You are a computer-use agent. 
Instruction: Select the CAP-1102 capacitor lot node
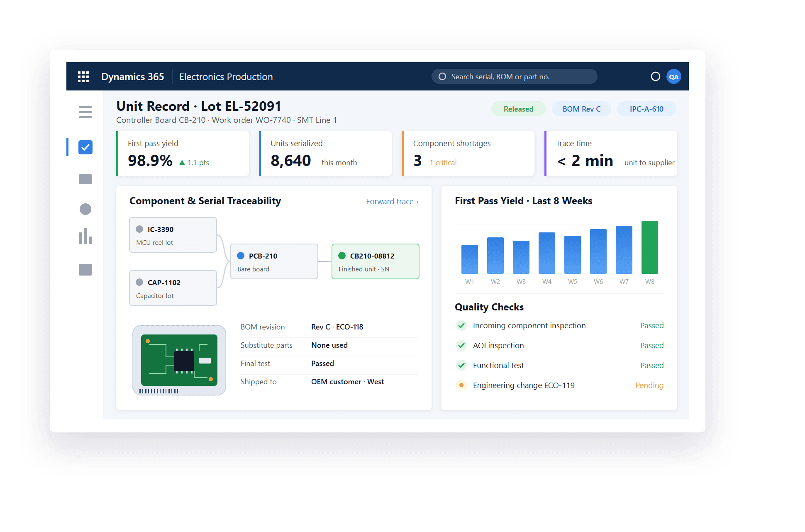point(173,288)
